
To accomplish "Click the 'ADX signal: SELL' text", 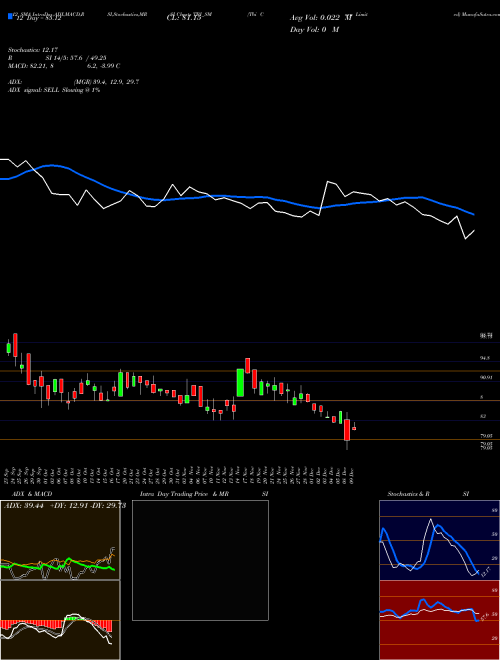I will [54, 90].
